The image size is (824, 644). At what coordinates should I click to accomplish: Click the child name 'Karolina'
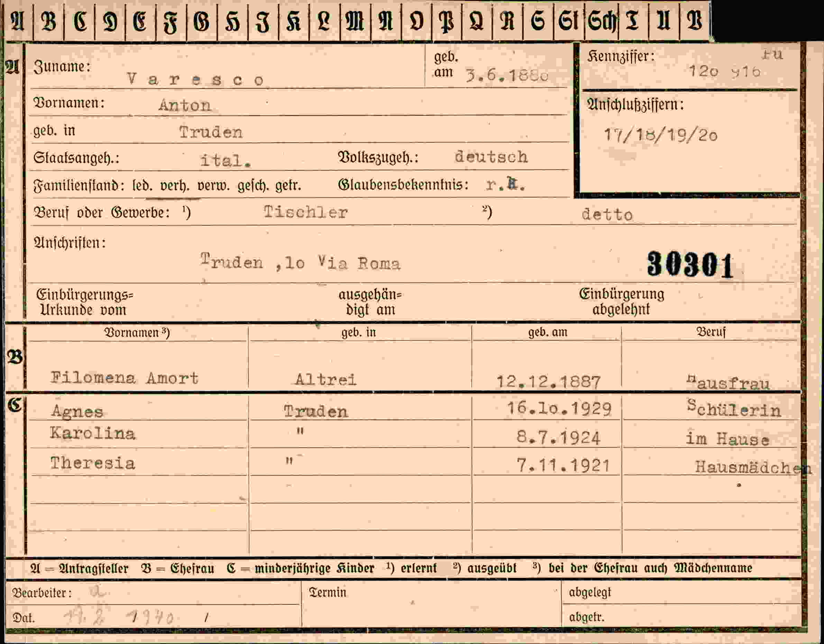click(93, 433)
